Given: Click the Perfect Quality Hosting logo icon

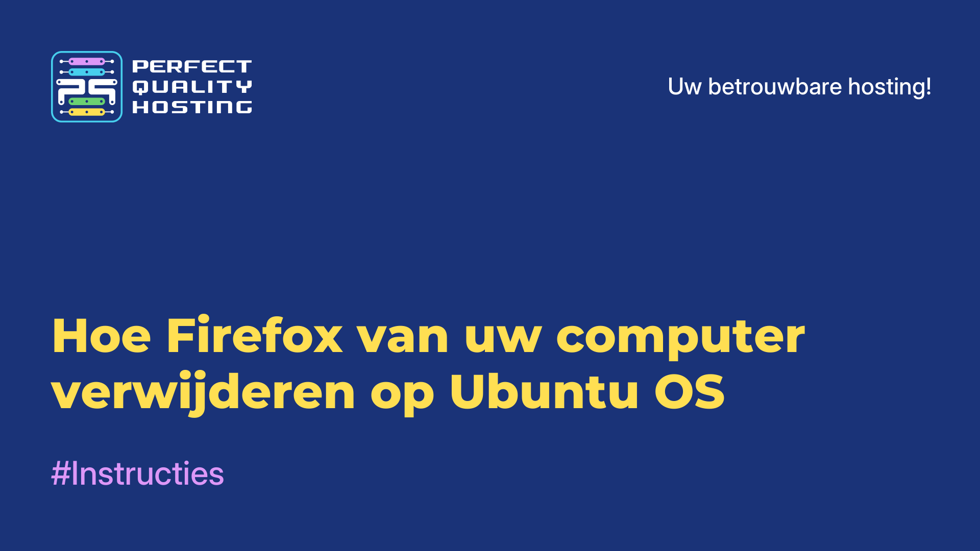Looking at the screenshot, I should click(86, 86).
